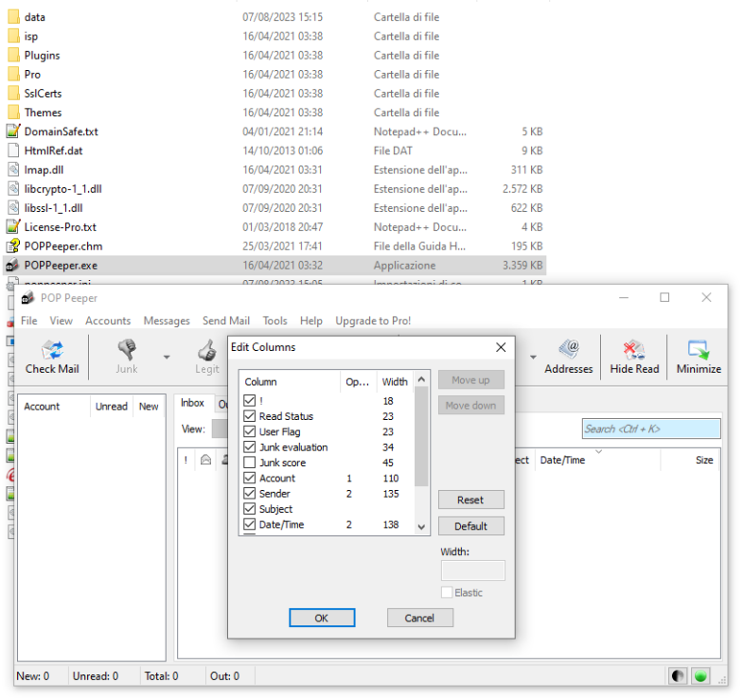The width and height of the screenshot is (744, 700).
Task: Click the Default button
Action: 470,526
